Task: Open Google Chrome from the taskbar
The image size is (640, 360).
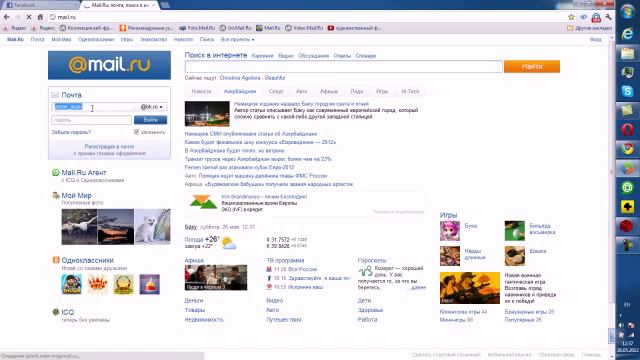Action: coord(627,149)
